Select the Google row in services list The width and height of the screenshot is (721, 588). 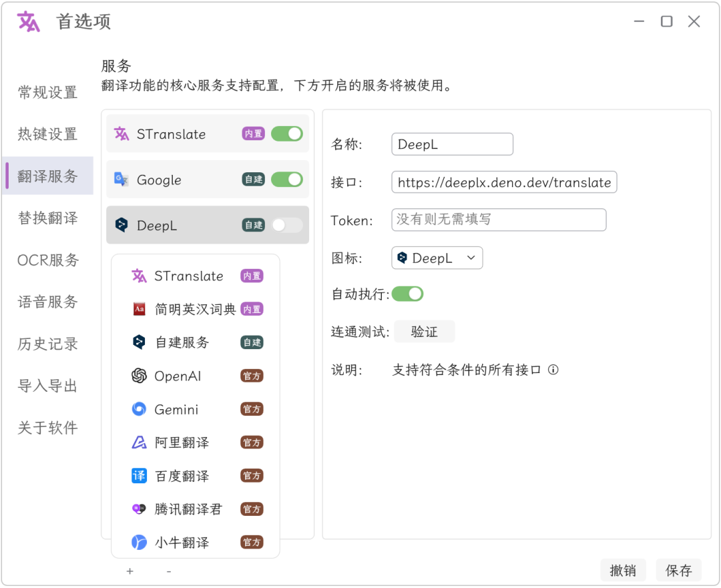(x=208, y=180)
